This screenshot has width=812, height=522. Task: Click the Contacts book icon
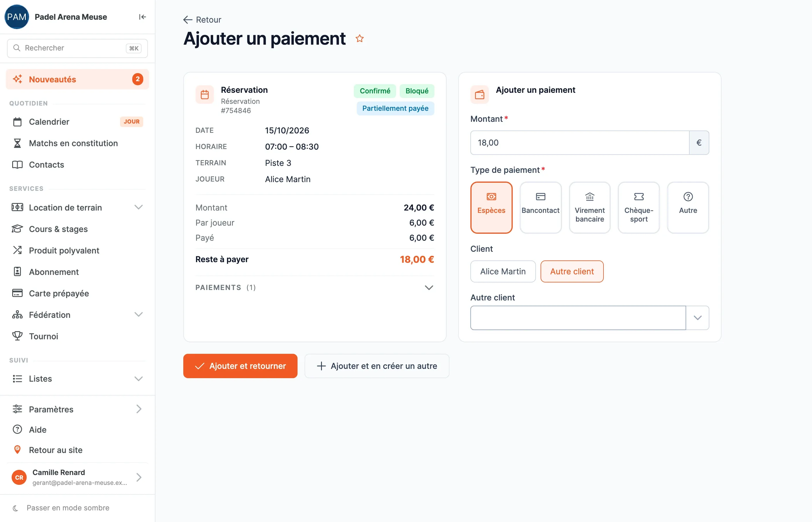[17, 165]
